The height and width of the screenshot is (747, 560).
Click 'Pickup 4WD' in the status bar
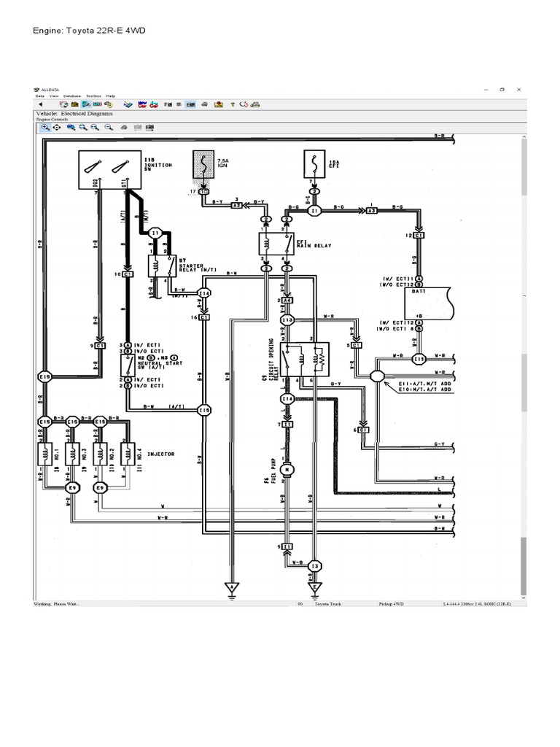coord(391,603)
